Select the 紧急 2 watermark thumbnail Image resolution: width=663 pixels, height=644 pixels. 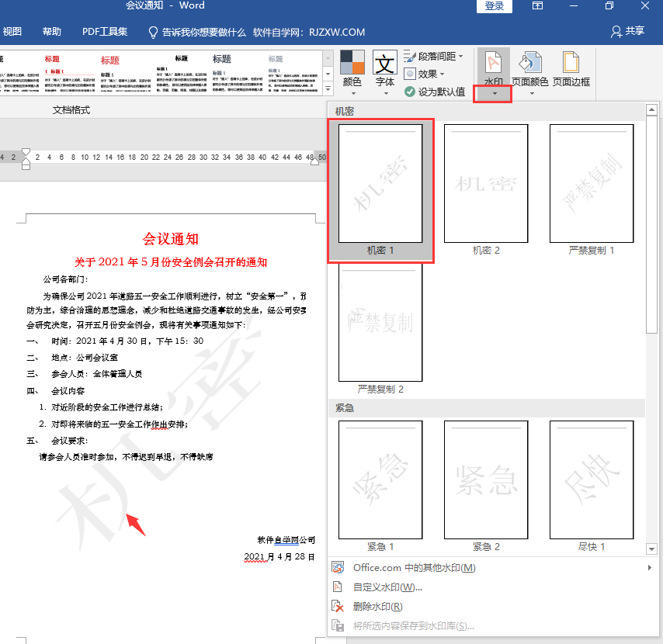tap(485, 480)
